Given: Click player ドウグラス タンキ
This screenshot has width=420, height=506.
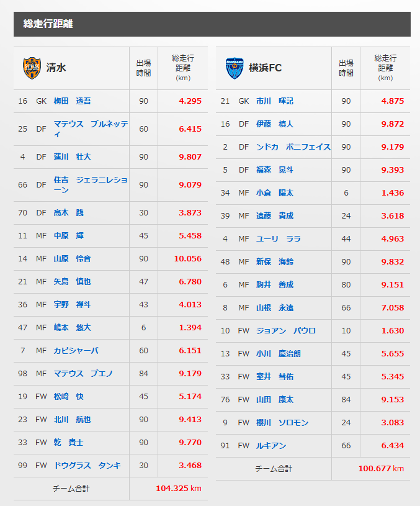Looking at the screenshot, I should pos(87,465).
